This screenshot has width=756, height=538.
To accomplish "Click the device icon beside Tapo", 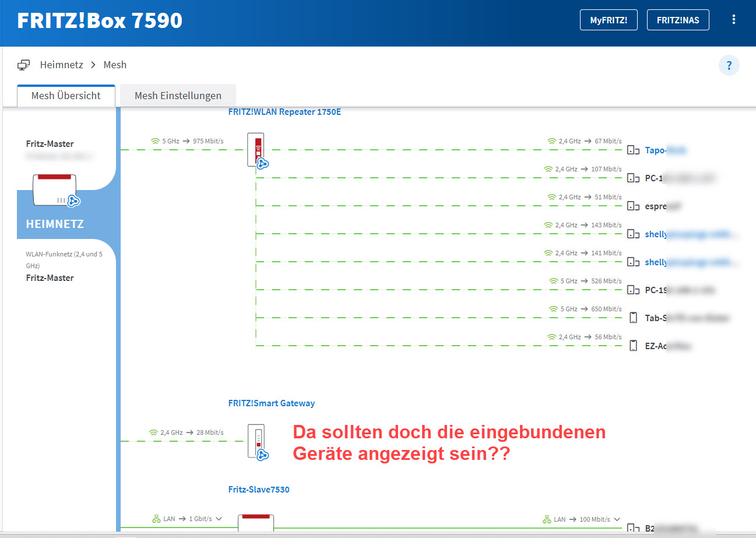I will coord(633,150).
